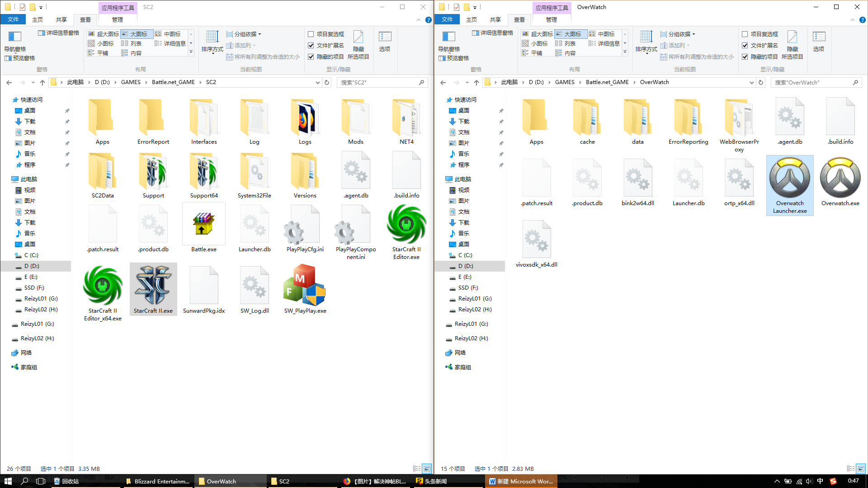The image size is (868, 488).
Task: Expand layout gallery in SC2 ribbon
Action: click(191, 52)
